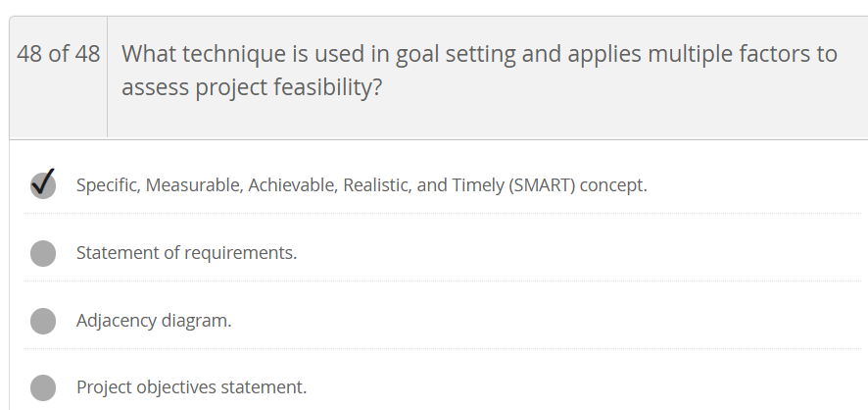Click the "48 of 48" question counter
868x410 pixels.
[x=59, y=54]
